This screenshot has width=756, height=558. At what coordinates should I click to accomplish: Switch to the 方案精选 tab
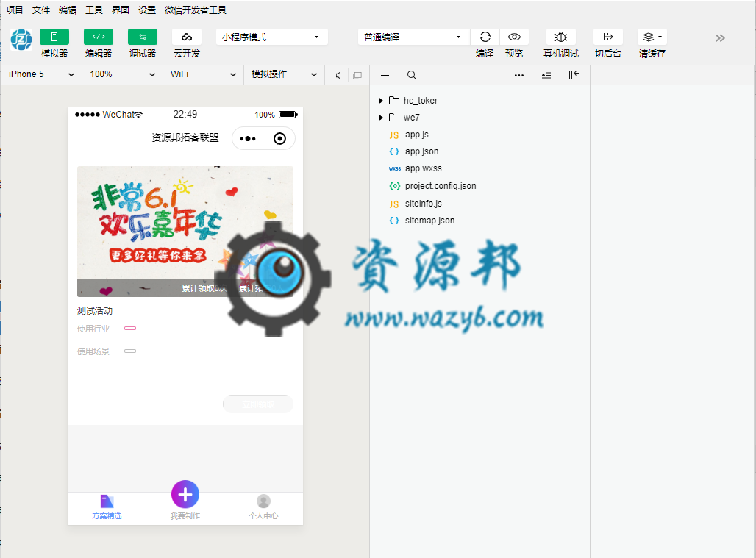(x=107, y=507)
